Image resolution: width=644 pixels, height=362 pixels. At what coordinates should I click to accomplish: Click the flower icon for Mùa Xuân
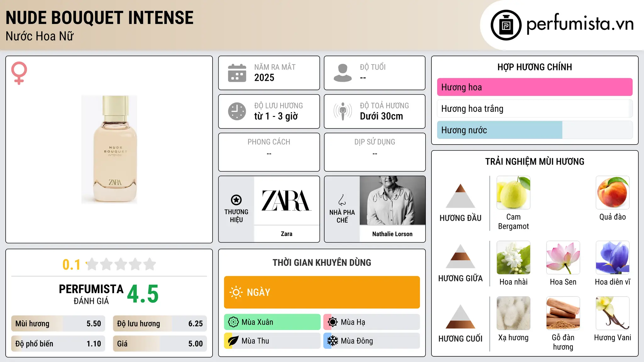click(233, 322)
